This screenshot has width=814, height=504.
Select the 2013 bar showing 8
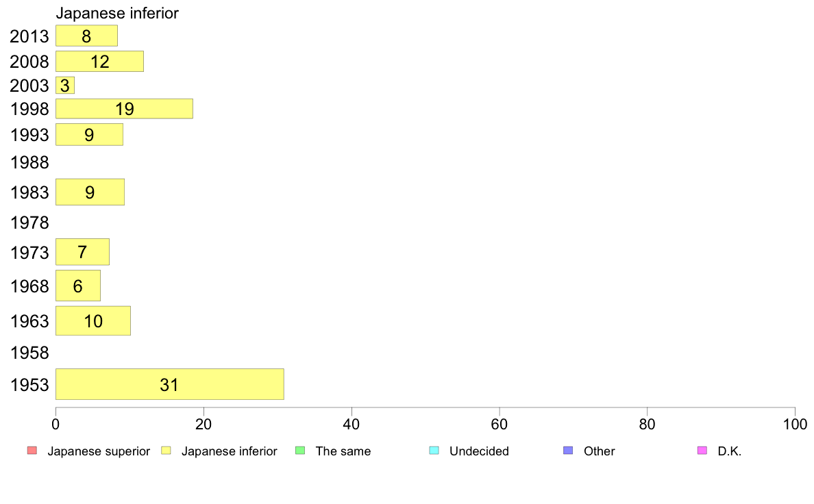click(87, 36)
